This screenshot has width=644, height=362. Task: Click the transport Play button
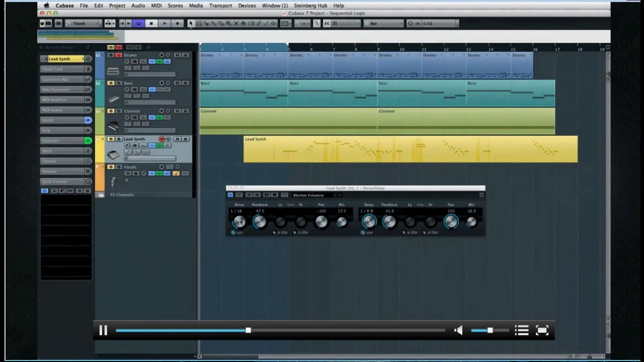tap(165, 23)
